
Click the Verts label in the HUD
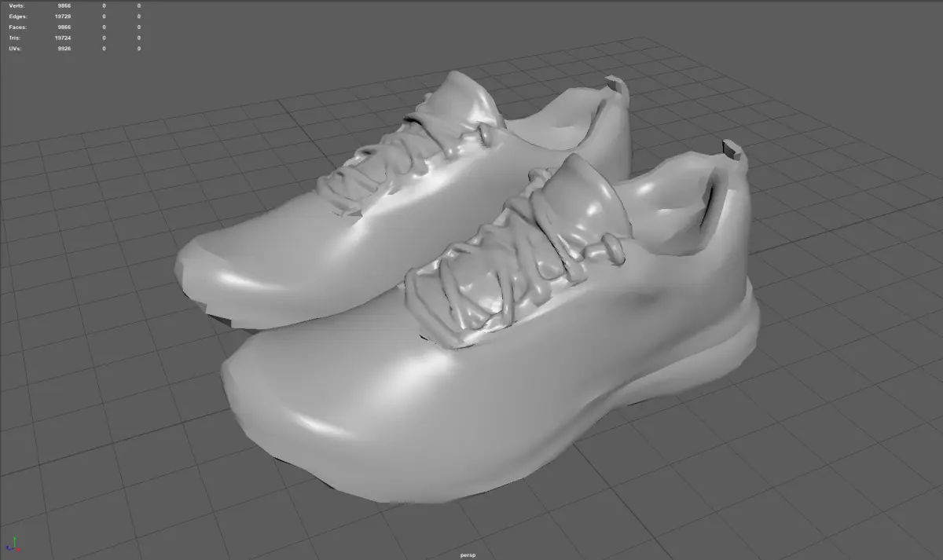(16, 6)
